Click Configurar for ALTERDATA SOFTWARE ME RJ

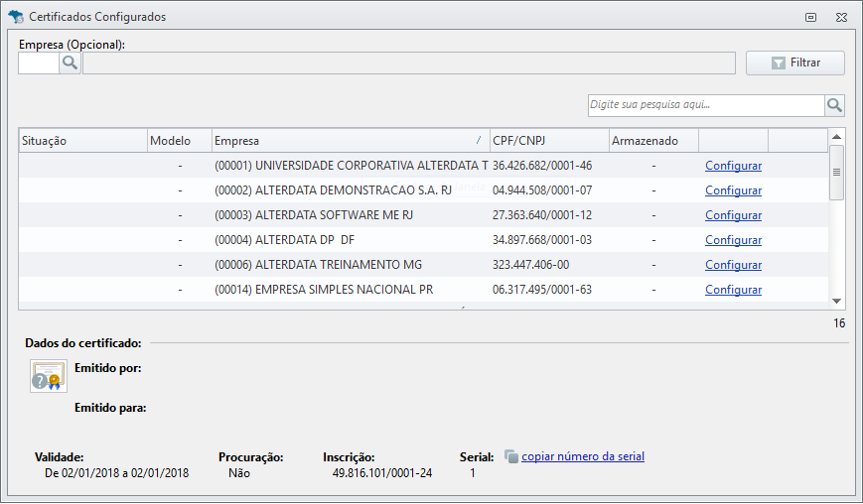click(x=733, y=215)
